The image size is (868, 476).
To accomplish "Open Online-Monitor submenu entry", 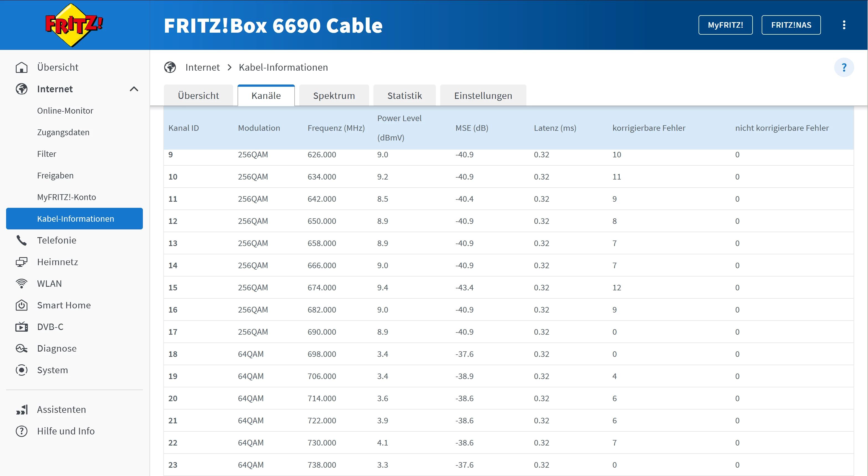I will (x=65, y=111).
